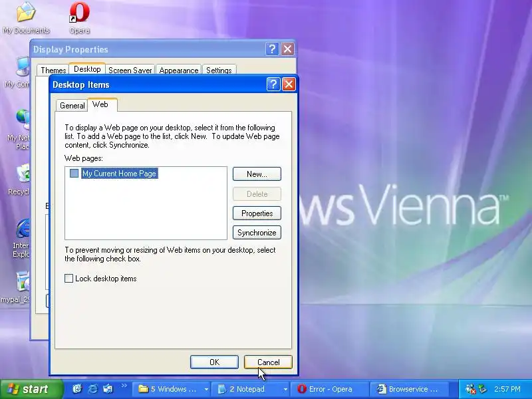Click the first Quick Launch icon beside Start
This screenshot has width=532, height=399.
click(x=77, y=389)
